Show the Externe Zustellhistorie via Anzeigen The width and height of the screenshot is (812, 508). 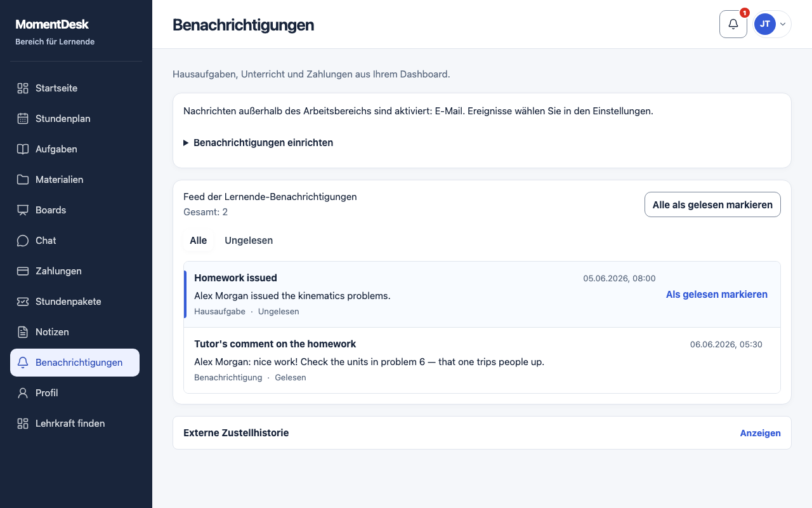coord(760,433)
